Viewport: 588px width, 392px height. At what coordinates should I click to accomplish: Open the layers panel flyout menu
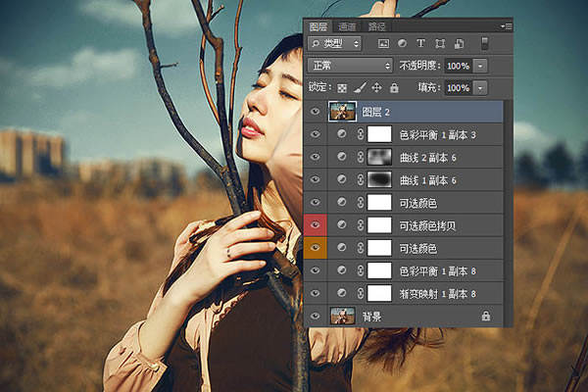(506, 26)
